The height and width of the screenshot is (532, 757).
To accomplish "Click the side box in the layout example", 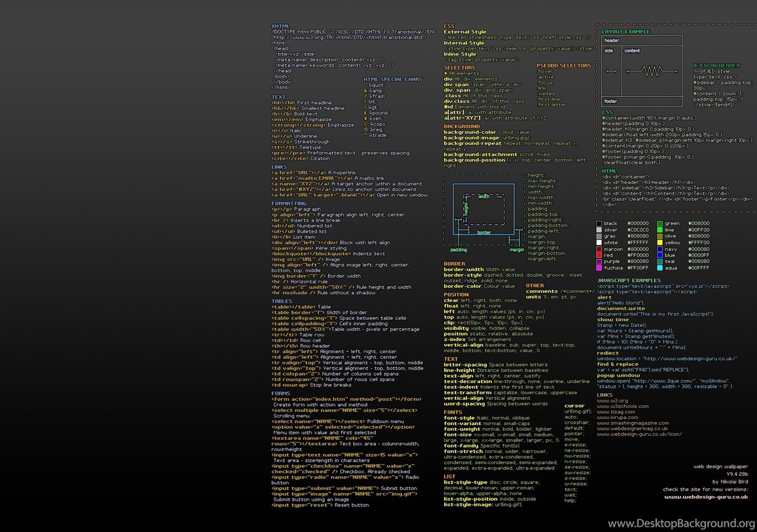I will click(612, 72).
